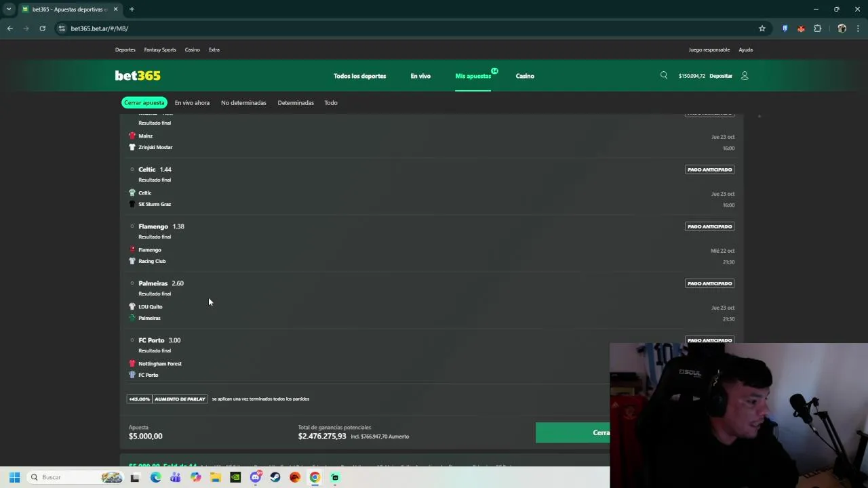Click Pago anticipado badge for Celtic
The width and height of the screenshot is (868, 488).
point(709,169)
